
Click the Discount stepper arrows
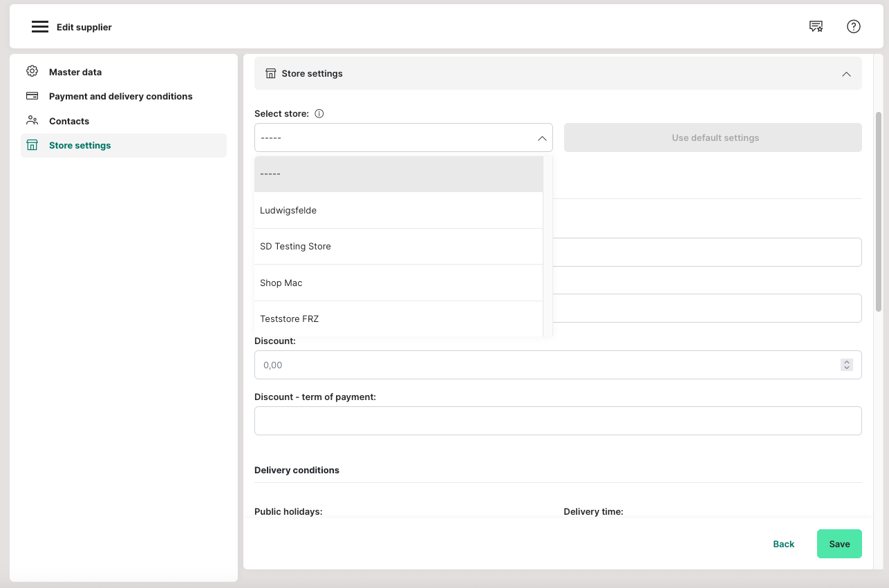click(846, 365)
